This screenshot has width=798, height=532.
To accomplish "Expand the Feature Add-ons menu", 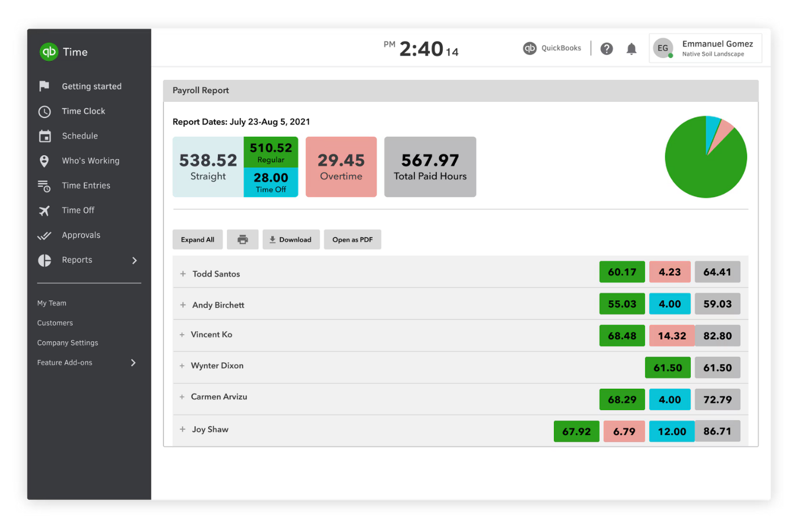I will [x=133, y=363].
